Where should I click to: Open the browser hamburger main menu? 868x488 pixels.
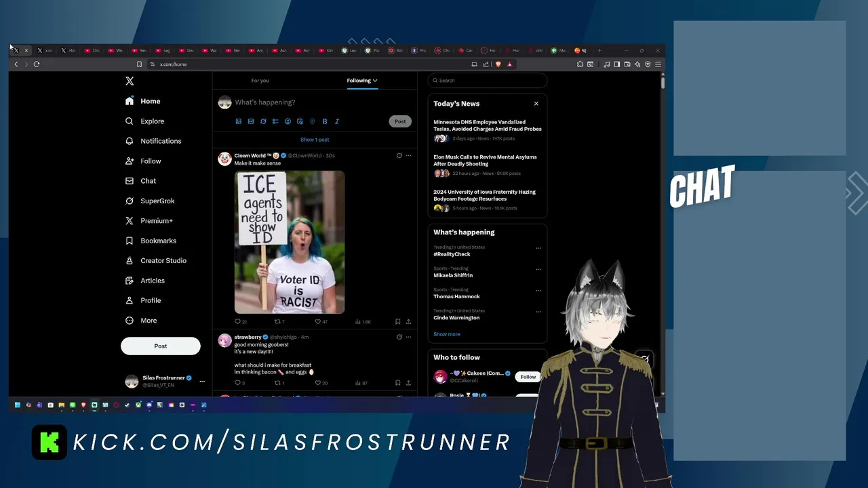pyautogui.click(x=658, y=64)
